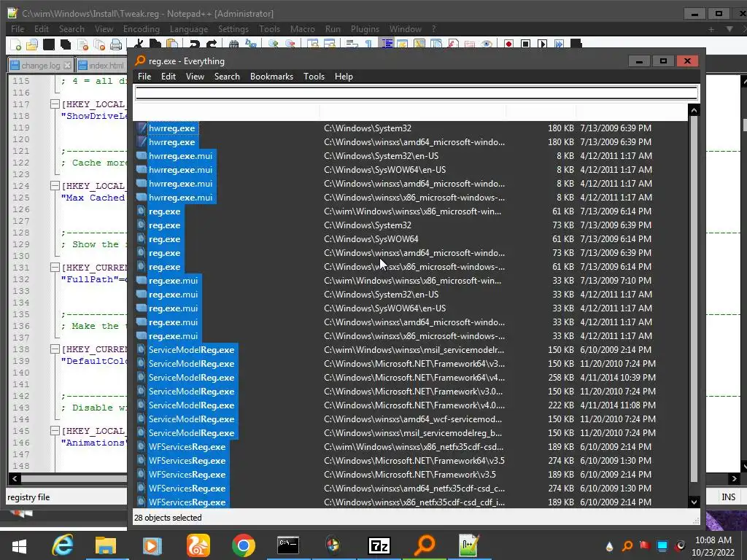Open Everything Edit menu
The width and height of the screenshot is (747, 560).
click(x=169, y=77)
